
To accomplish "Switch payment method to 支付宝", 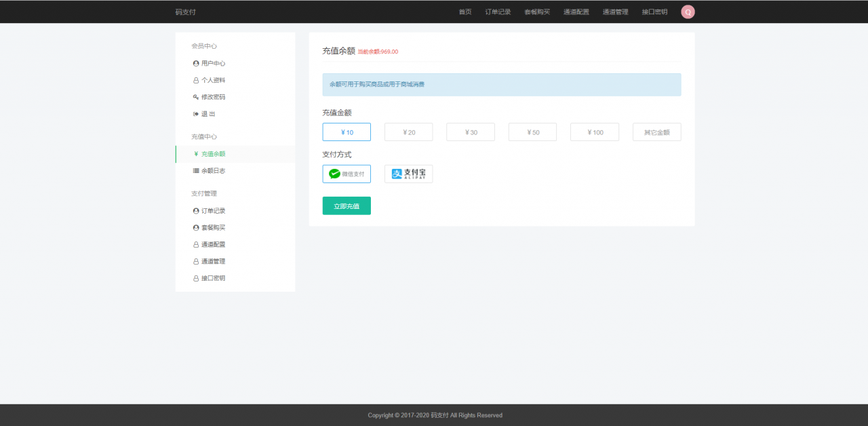I will coord(408,174).
